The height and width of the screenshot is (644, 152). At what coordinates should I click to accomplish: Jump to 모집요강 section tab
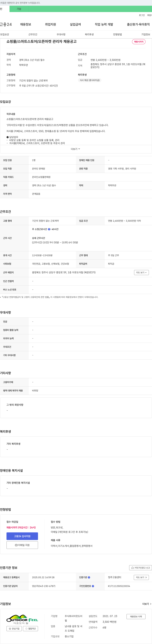(x=4, y=35)
